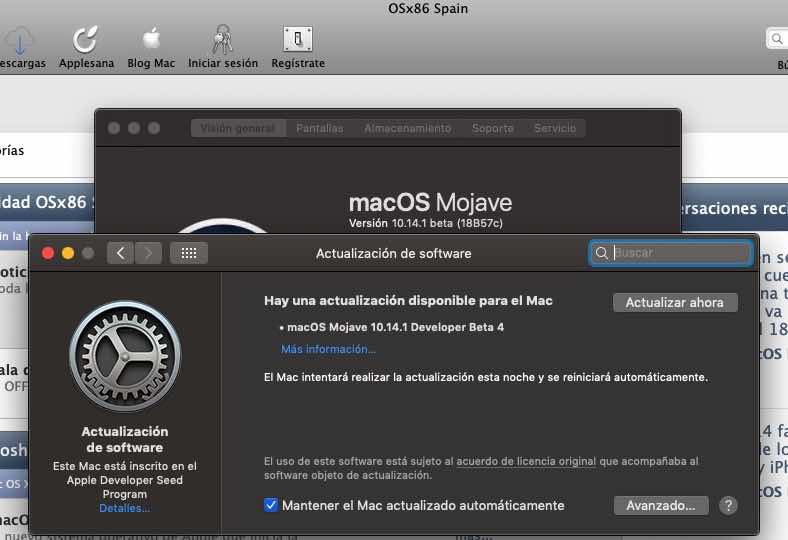The image size is (788, 540).
Task: Uncheck Mantener el Mac actualizado automáticamente
Action: [270, 505]
